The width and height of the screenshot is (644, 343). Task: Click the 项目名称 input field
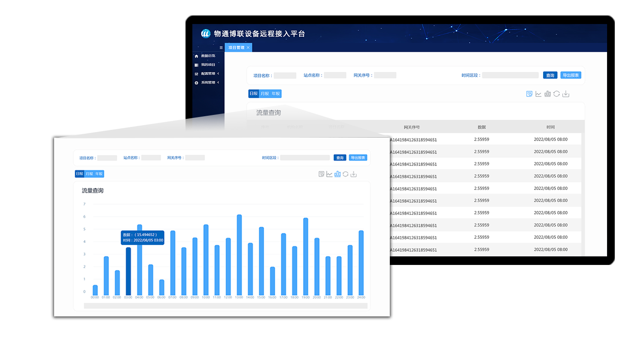[286, 75]
